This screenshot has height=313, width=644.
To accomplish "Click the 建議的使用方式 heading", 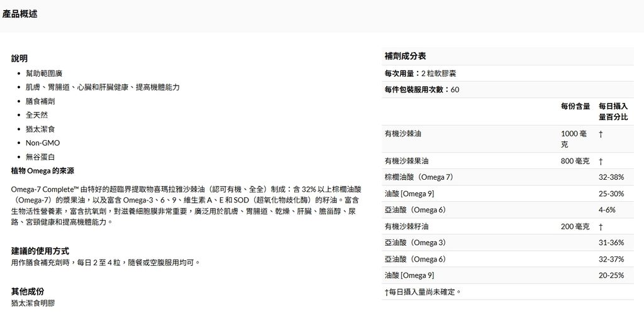I will pyautogui.click(x=40, y=250).
